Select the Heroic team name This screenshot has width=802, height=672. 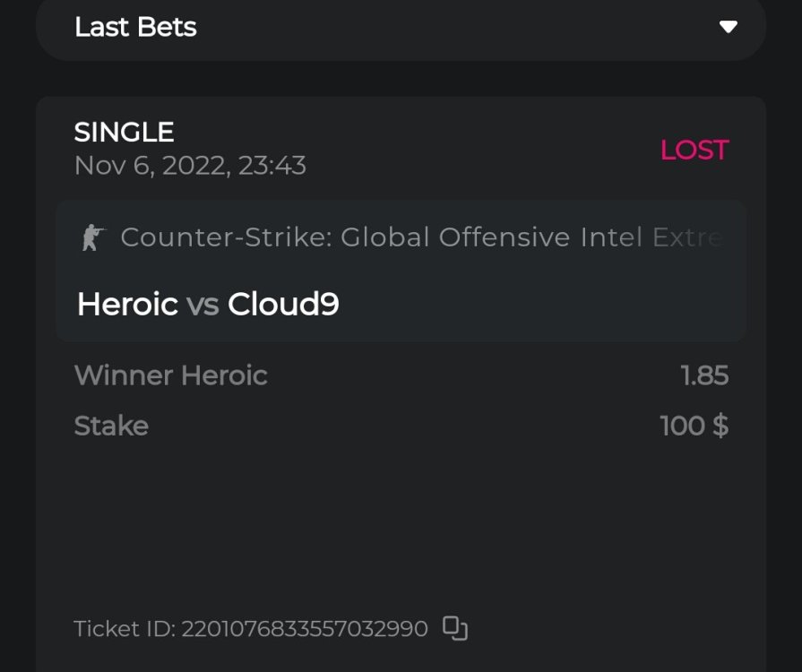(127, 305)
